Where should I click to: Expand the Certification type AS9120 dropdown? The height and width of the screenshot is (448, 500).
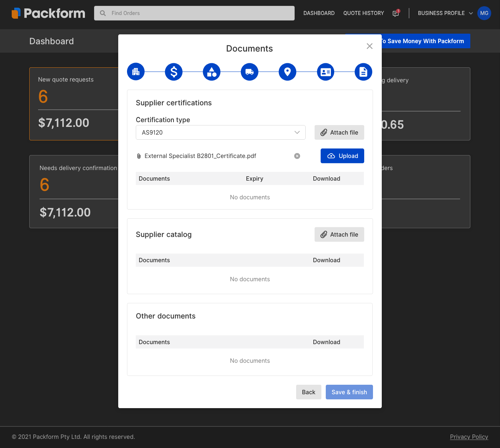[220, 132]
